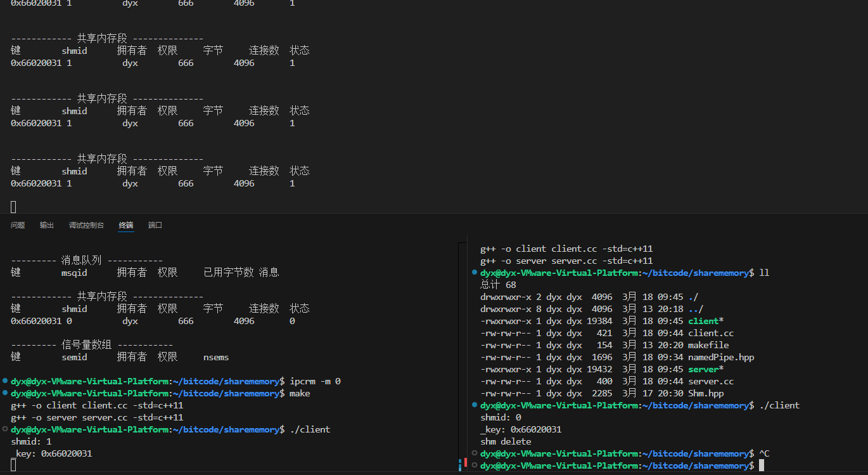The height and width of the screenshot is (475, 868).
Task: Click the 'll' command in right terminal
Action: pyautogui.click(x=764, y=273)
